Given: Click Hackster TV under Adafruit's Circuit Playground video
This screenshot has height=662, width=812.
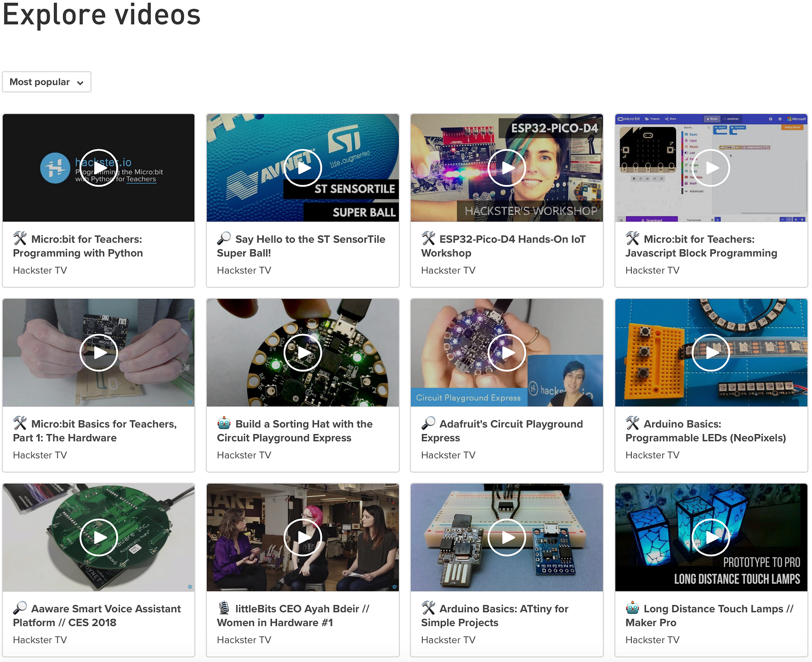Looking at the screenshot, I should (x=448, y=455).
